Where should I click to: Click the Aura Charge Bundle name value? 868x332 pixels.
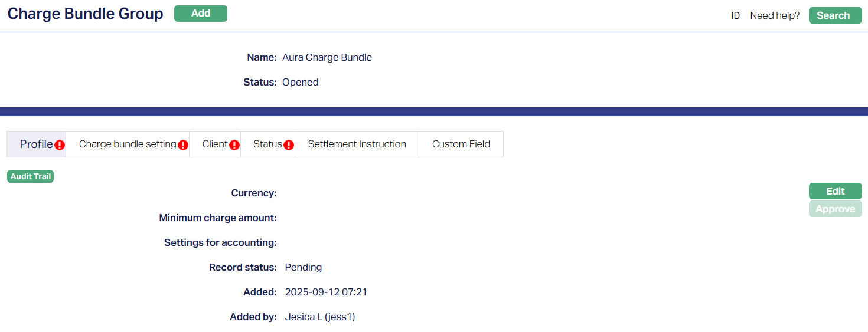coord(327,57)
